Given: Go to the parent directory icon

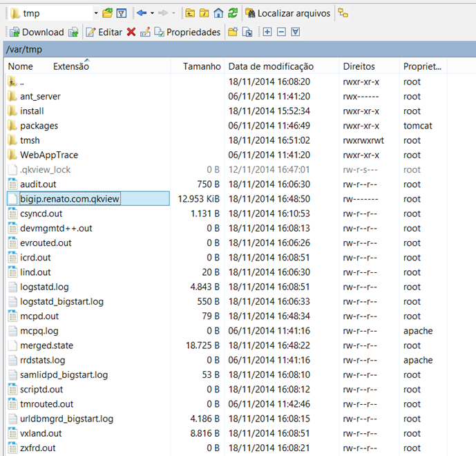Looking at the screenshot, I should [190, 13].
